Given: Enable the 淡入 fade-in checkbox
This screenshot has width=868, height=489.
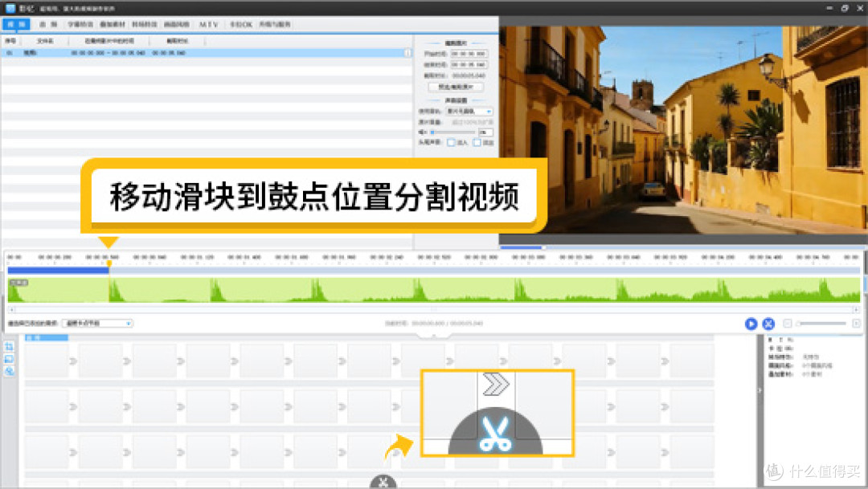Looking at the screenshot, I should point(451,143).
